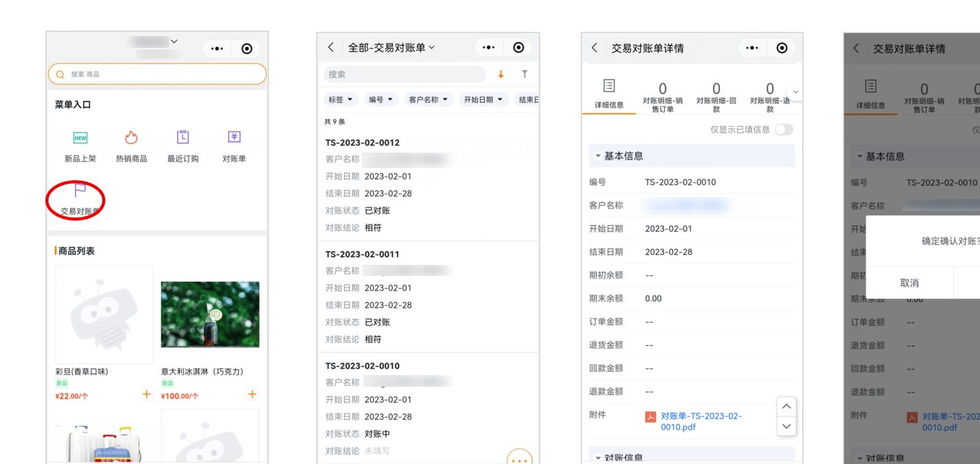Expand the 开始日期 filter dropdown
Image resolution: width=980 pixels, height=464 pixels.
coord(483,99)
